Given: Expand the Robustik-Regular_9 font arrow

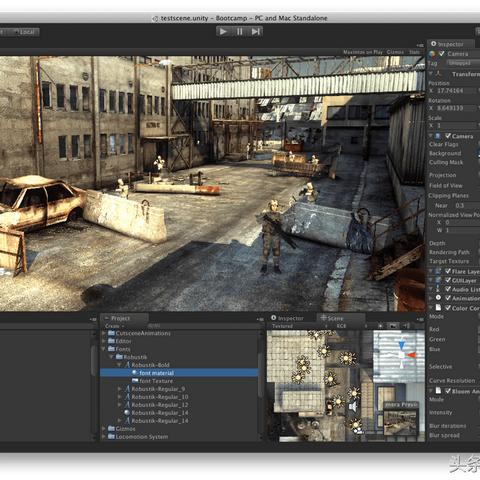Looking at the screenshot, I should [119, 389].
